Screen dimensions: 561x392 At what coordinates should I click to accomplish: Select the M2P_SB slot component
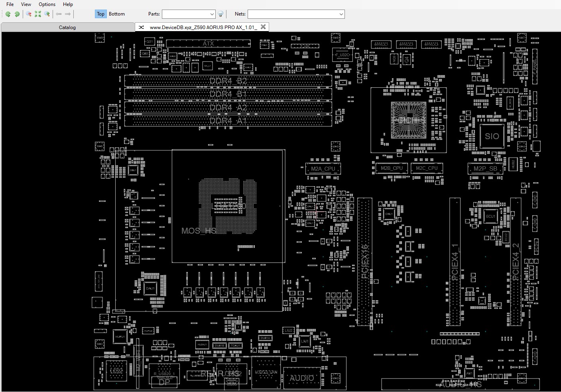click(485, 169)
